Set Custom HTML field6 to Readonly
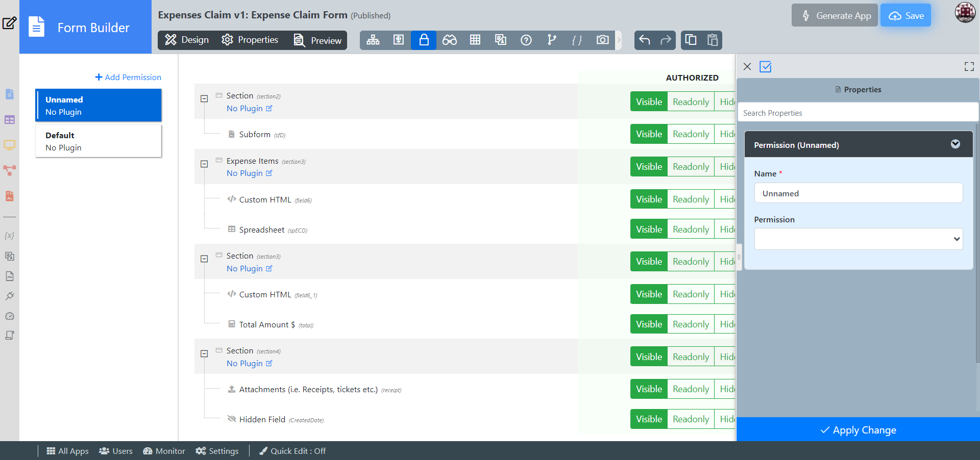The height and width of the screenshot is (460, 980). (x=691, y=199)
